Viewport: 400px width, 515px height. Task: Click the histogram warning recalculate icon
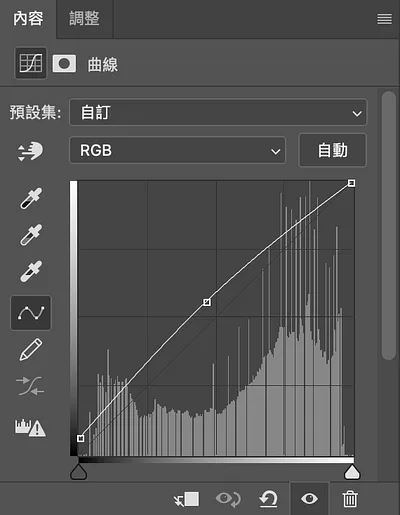[30, 428]
